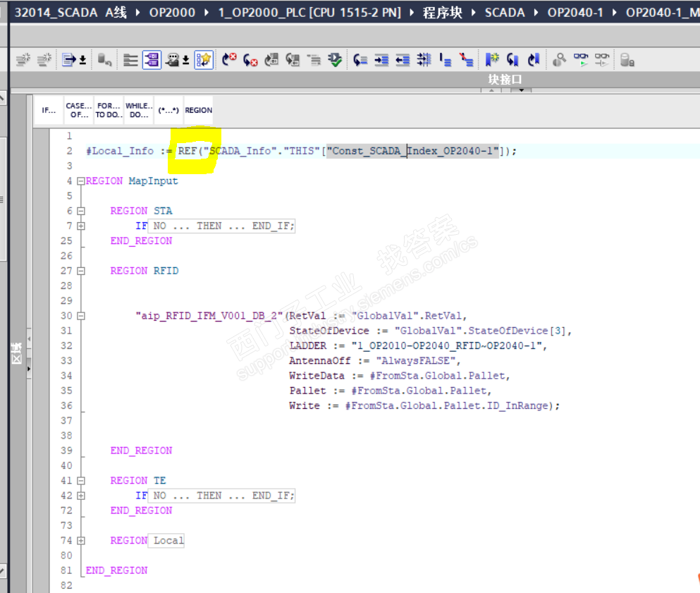Image resolution: width=700 pixels, height=593 pixels.
Task: Click the database undo icon in toolbar
Action: [x=104, y=59]
